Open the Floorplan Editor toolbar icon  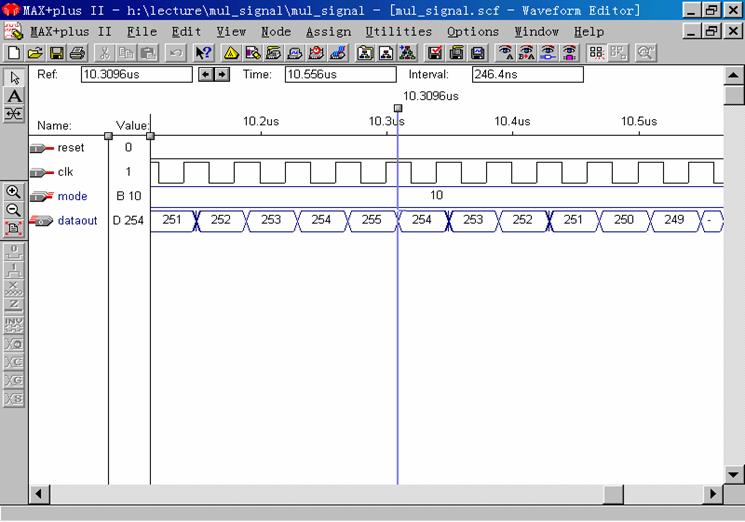click(253, 53)
